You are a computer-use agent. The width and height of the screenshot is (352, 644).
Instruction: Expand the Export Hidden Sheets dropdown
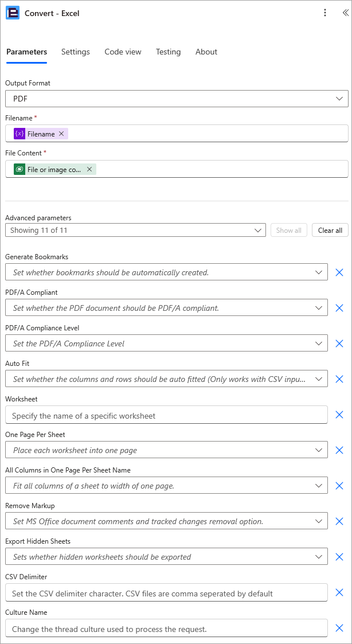pyautogui.click(x=320, y=556)
